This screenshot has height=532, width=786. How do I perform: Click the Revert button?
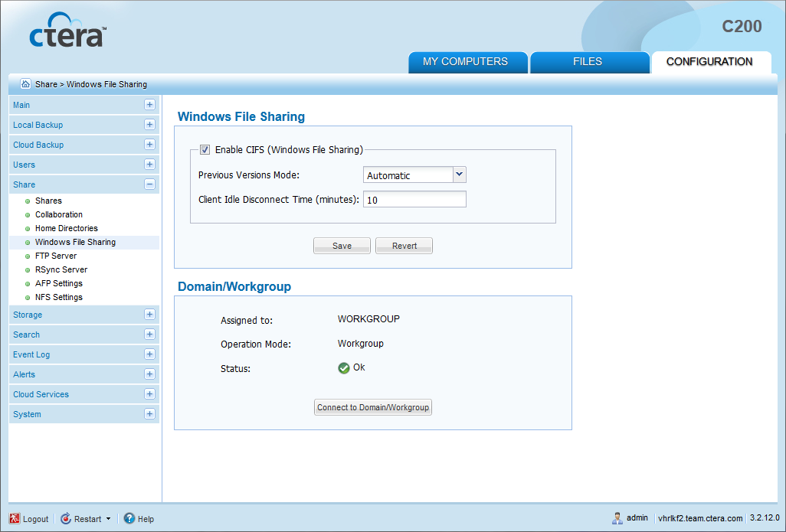point(404,246)
